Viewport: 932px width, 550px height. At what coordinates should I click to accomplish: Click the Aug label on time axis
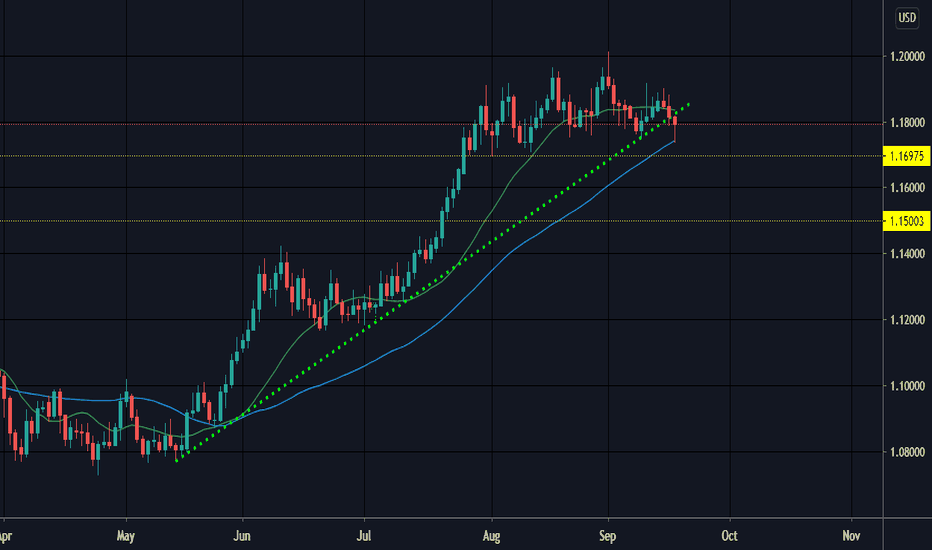tap(492, 536)
